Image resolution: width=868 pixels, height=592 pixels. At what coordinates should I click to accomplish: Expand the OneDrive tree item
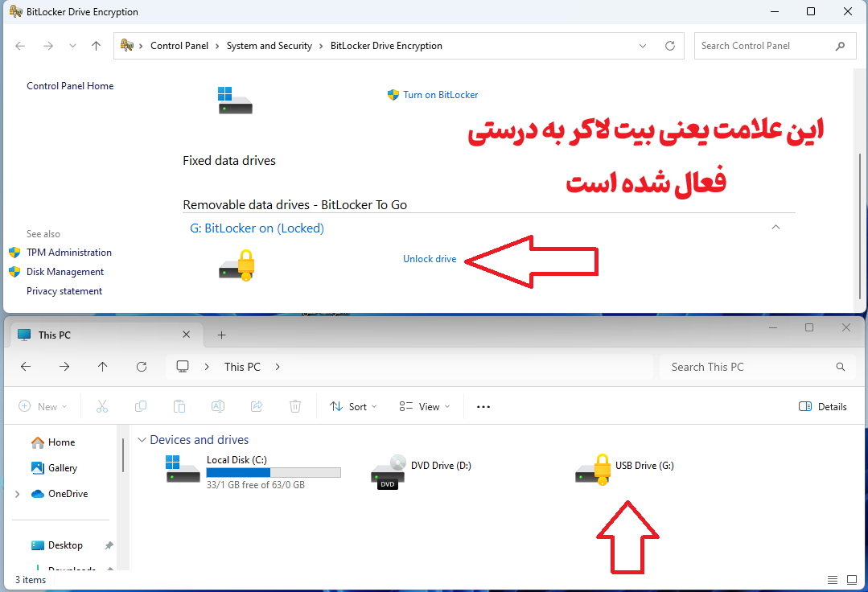18,494
